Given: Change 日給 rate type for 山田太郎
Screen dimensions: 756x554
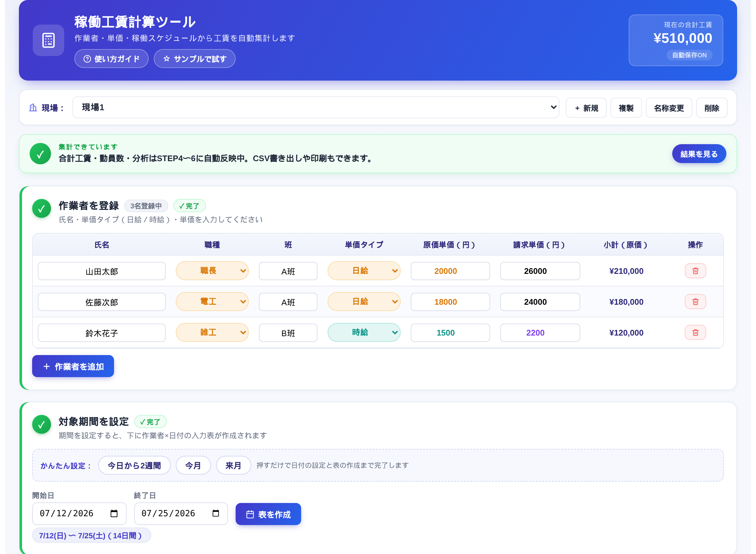Looking at the screenshot, I should [x=364, y=271].
